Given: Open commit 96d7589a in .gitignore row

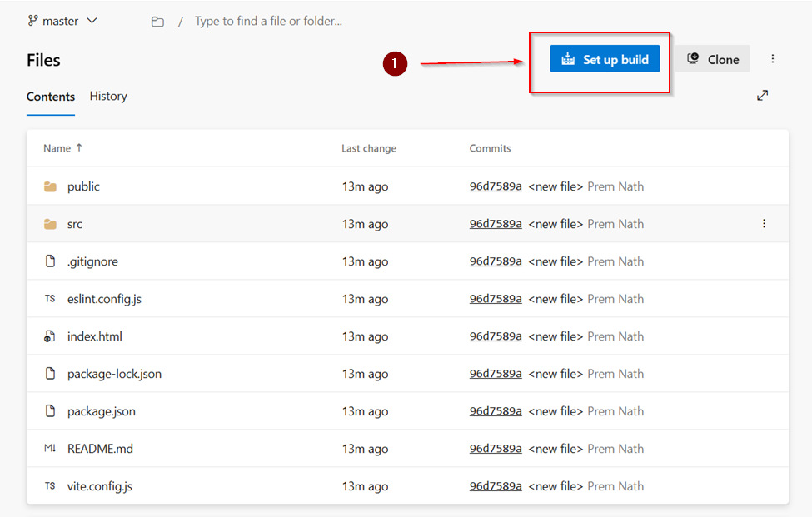Looking at the screenshot, I should click(496, 261).
